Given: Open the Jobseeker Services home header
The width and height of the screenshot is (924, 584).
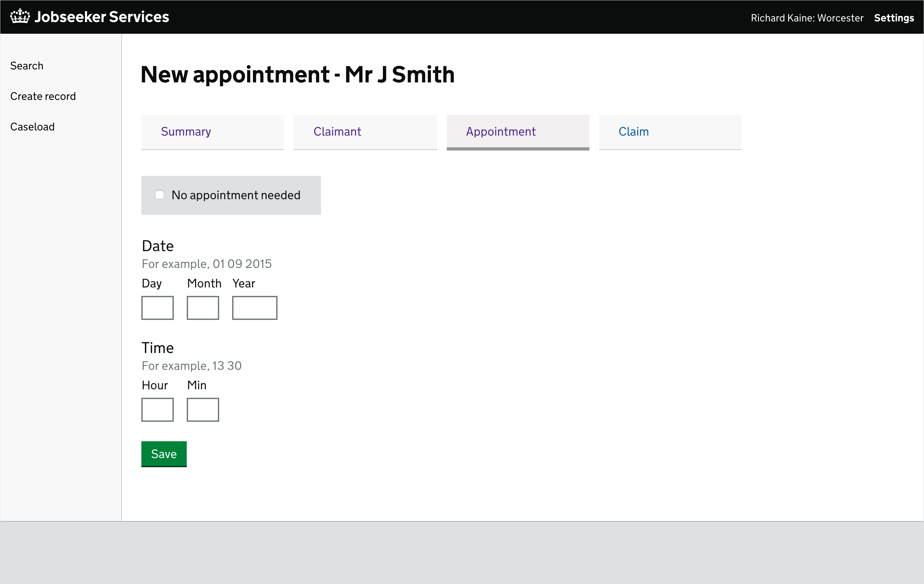Looking at the screenshot, I should click(102, 17).
